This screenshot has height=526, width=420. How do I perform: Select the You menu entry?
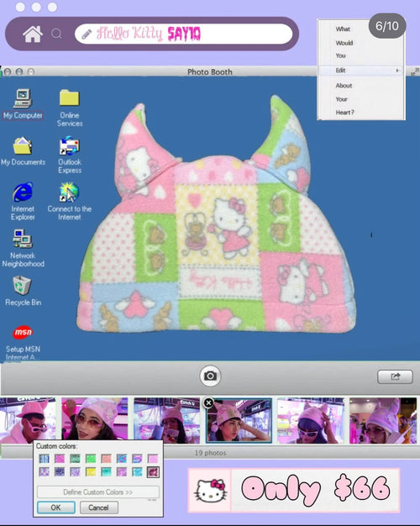point(340,55)
